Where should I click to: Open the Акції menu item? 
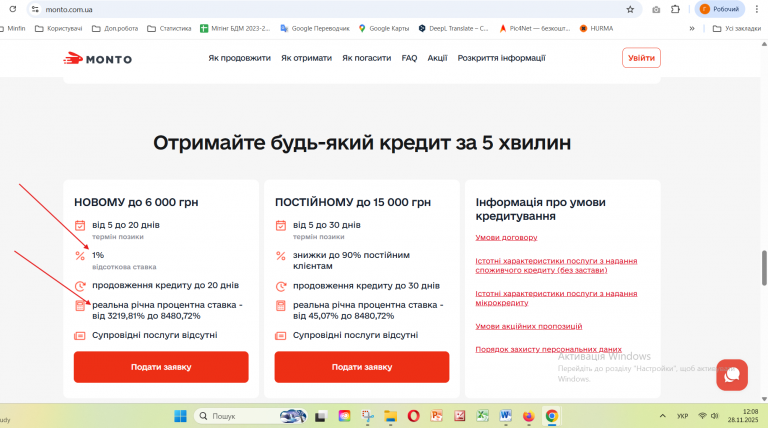pyautogui.click(x=437, y=58)
